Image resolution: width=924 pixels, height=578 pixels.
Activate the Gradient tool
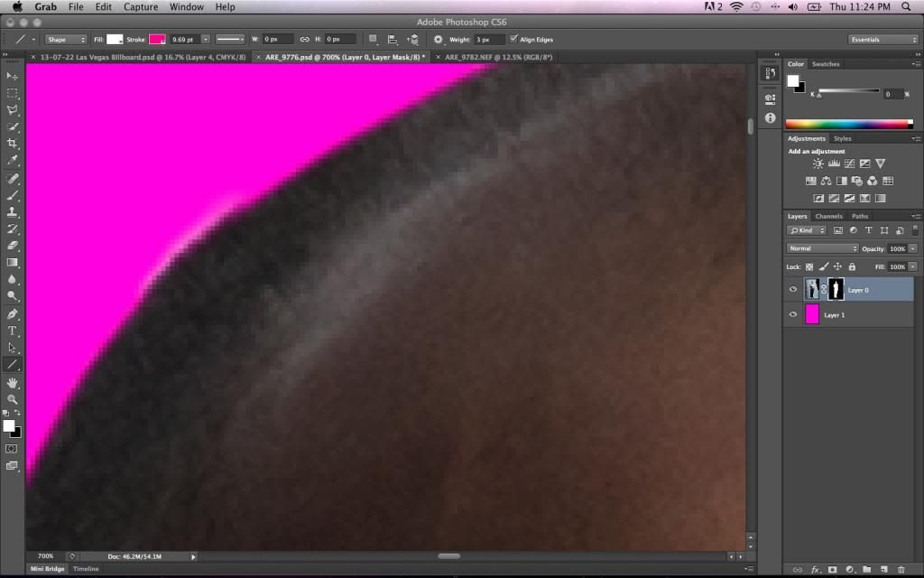click(x=12, y=263)
